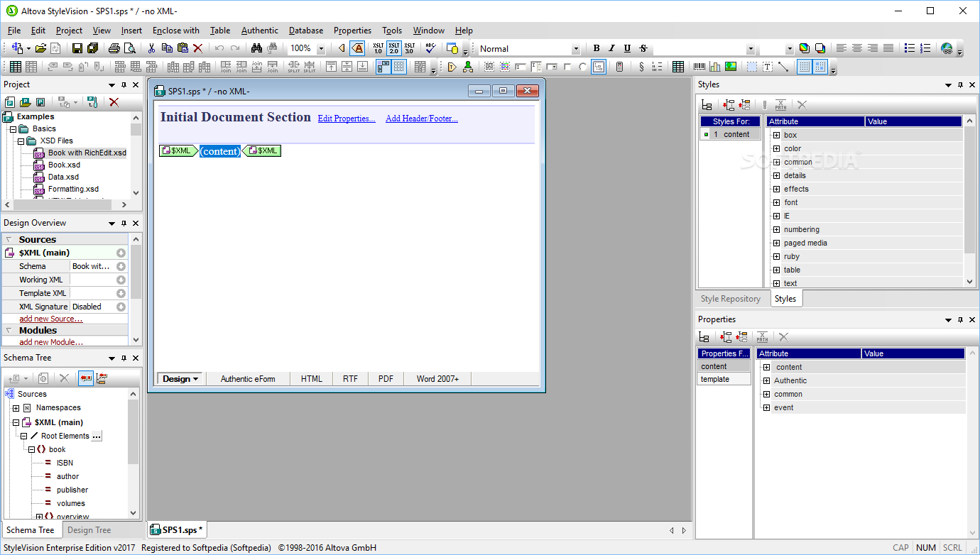Open the zoom 100% dropdown
Image resolution: width=980 pixels, height=555 pixels.
coord(321,48)
